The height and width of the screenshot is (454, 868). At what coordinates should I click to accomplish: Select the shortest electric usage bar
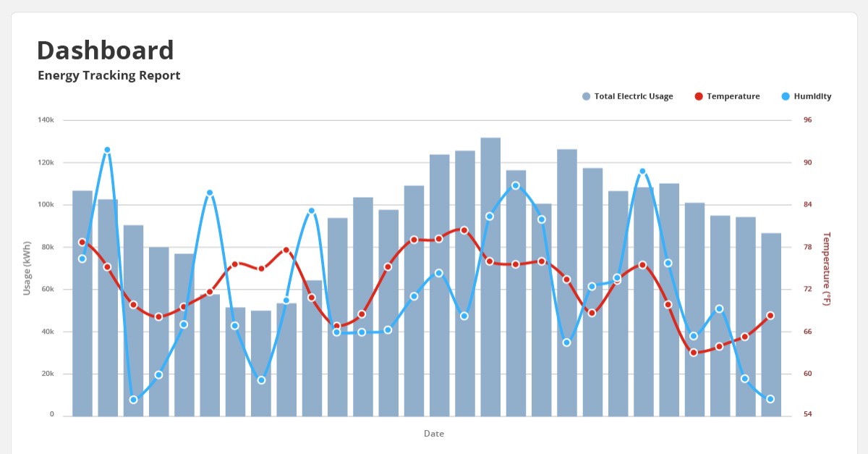point(261,363)
